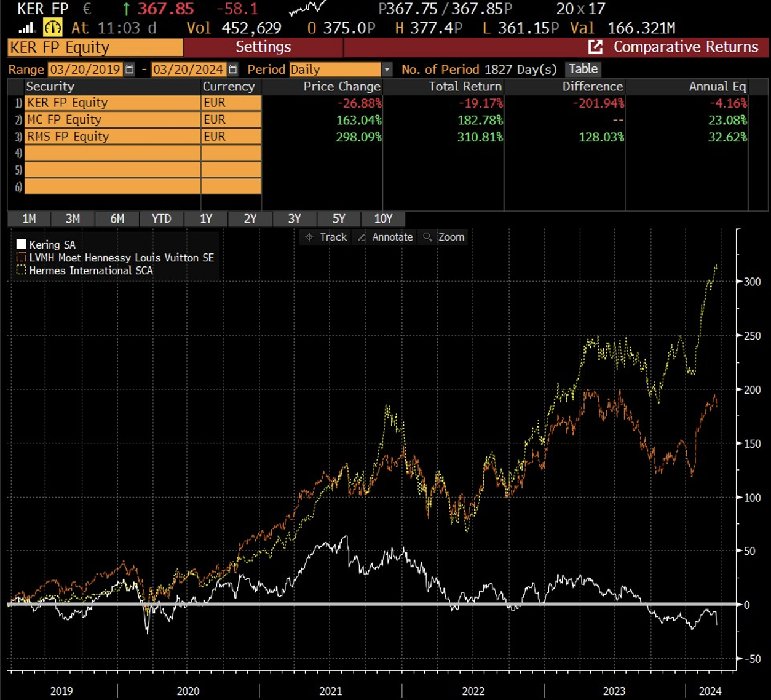771x700 pixels.
Task: Select the 6M range tab
Action: (x=117, y=219)
